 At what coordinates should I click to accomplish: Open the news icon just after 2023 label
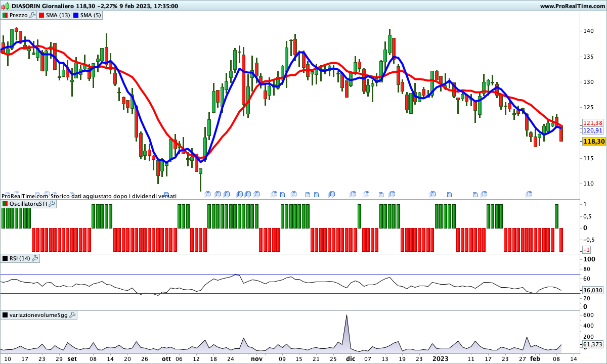[449, 194]
